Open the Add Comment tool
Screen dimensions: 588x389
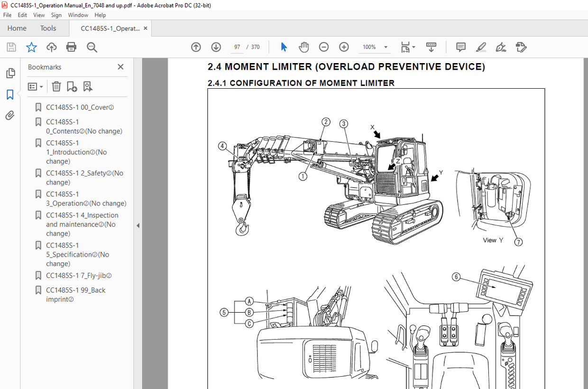point(460,47)
